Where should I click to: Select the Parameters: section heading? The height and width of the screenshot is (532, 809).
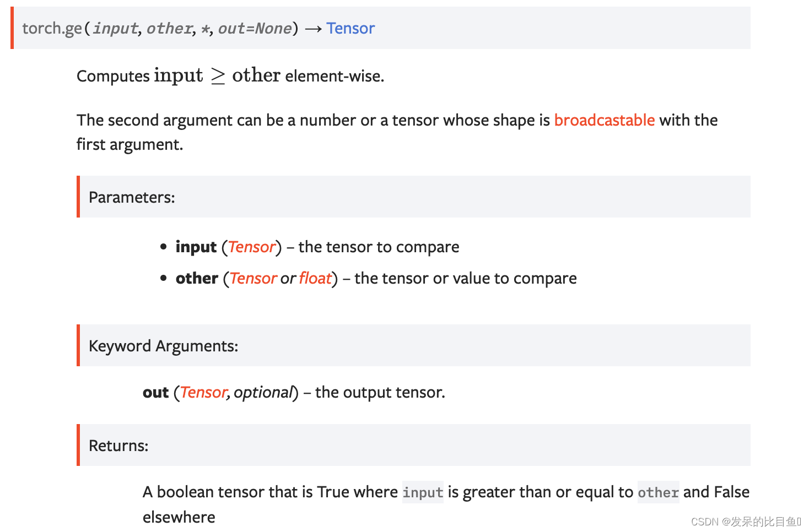(x=132, y=197)
